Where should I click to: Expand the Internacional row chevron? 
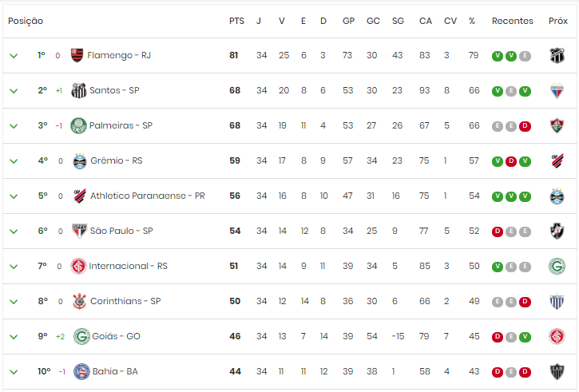click(14, 267)
